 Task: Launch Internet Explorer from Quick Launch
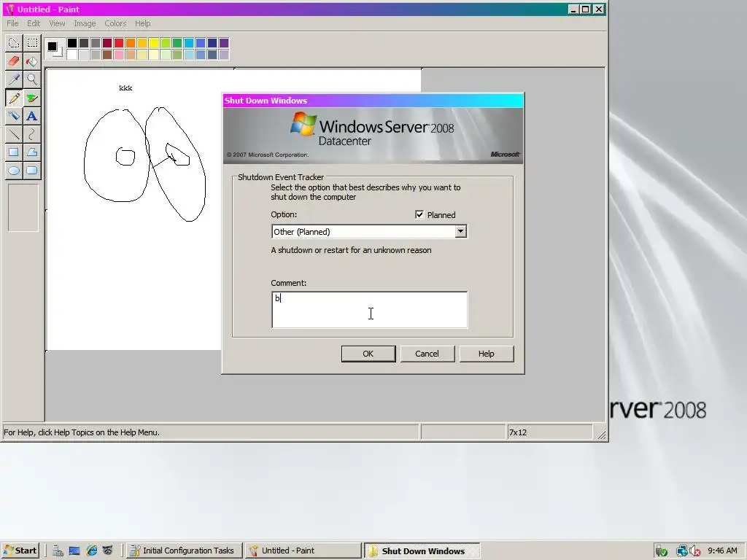click(91, 551)
